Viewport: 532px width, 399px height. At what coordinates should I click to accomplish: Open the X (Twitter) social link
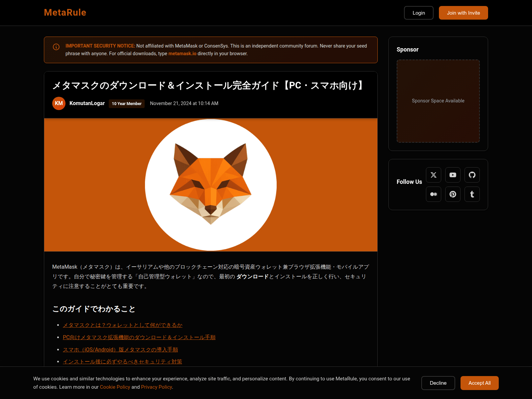434,175
